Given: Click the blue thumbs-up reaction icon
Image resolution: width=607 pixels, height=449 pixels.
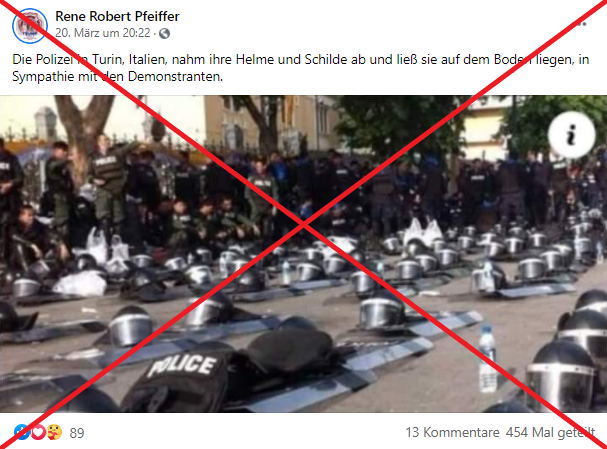Looking at the screenshot, I should [x=21, y=432].
